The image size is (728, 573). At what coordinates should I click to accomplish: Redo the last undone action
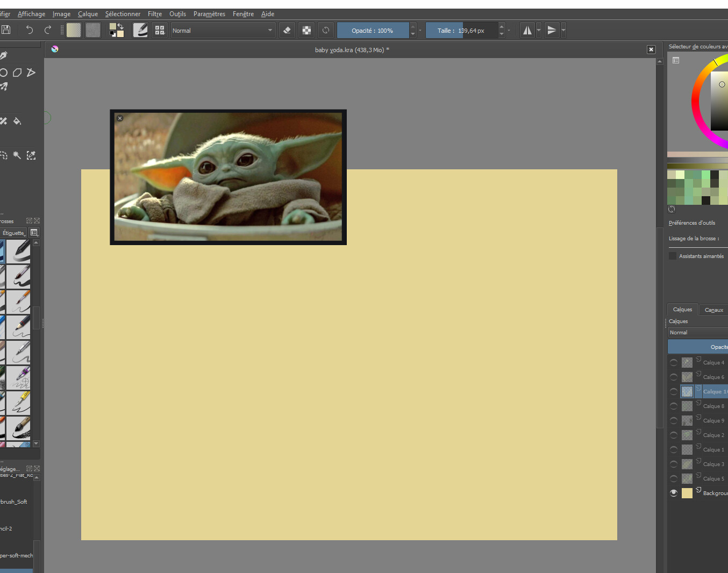(x=48, y=30)
